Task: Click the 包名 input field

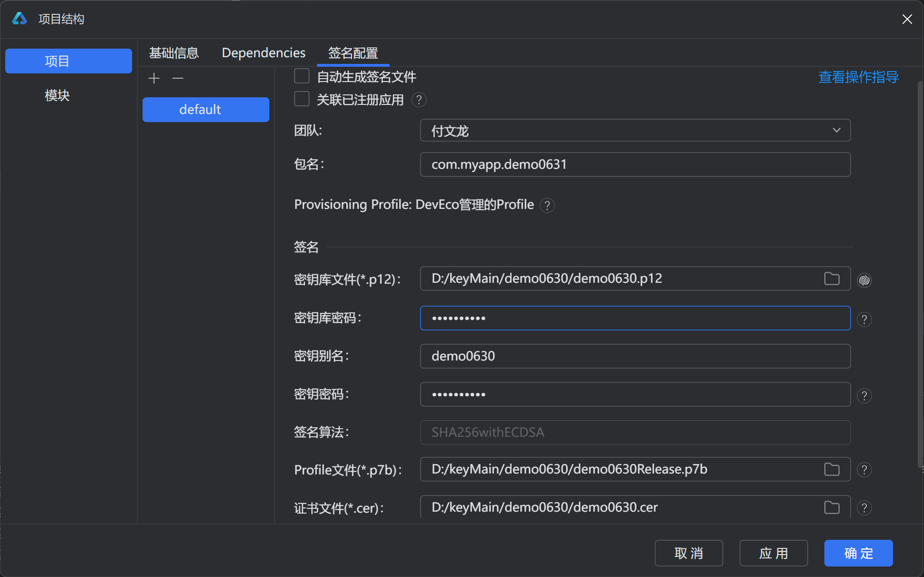Action: point(635,165)
